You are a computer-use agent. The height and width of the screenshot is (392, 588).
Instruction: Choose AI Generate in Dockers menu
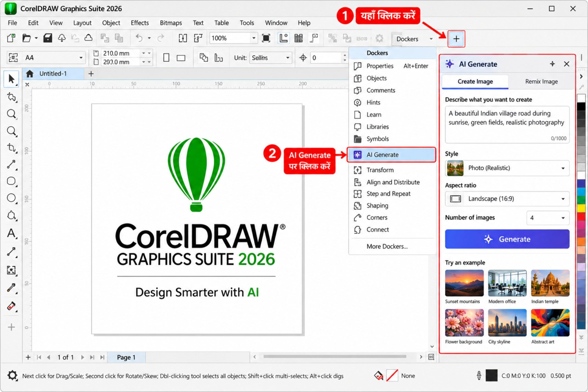(391, 155)
